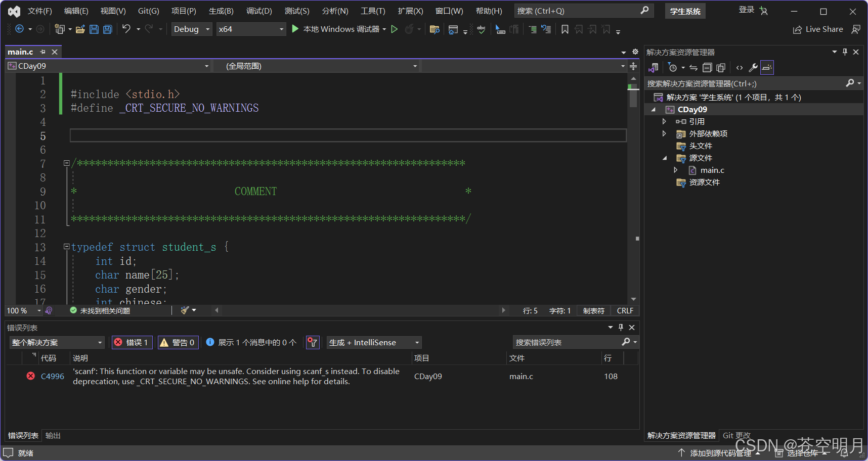
Task: Open the Debug configuration dropdown
Action: click(x=192, y=29)
